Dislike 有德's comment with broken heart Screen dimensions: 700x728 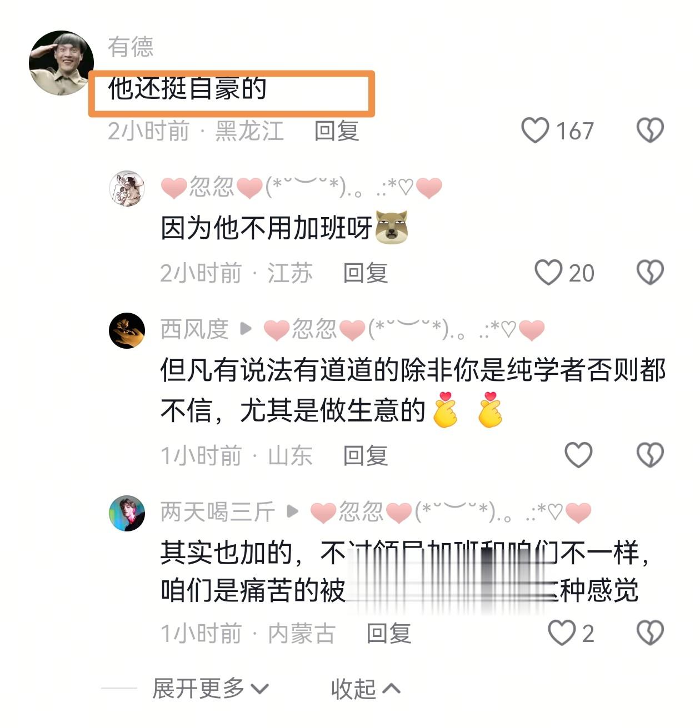650,131
